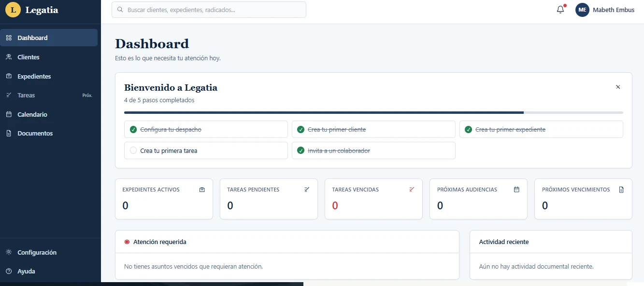The width and height of the screenshot is (644, 286).
Task: Open Configuración settings
Action: point(49,252)
